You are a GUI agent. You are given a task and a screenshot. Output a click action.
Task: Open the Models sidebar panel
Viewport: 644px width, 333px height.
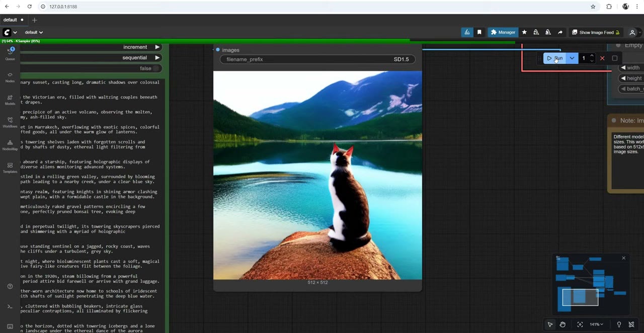coord(10,100)
